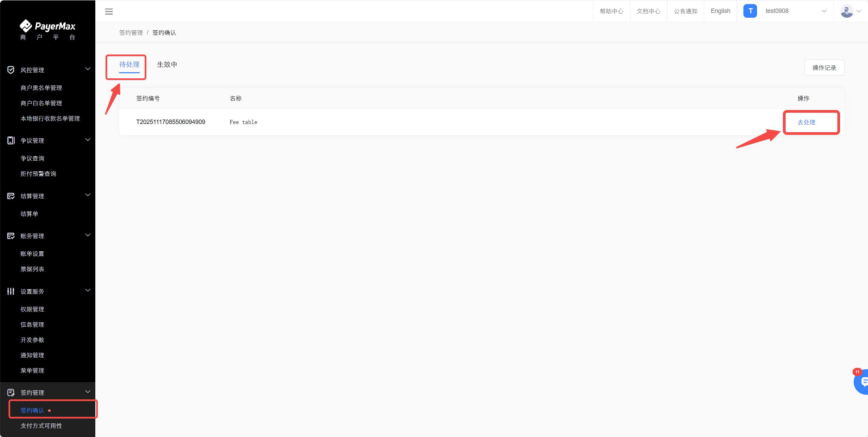Click the PayerMax logo
868x437 pixels.
tap(48, 26)
